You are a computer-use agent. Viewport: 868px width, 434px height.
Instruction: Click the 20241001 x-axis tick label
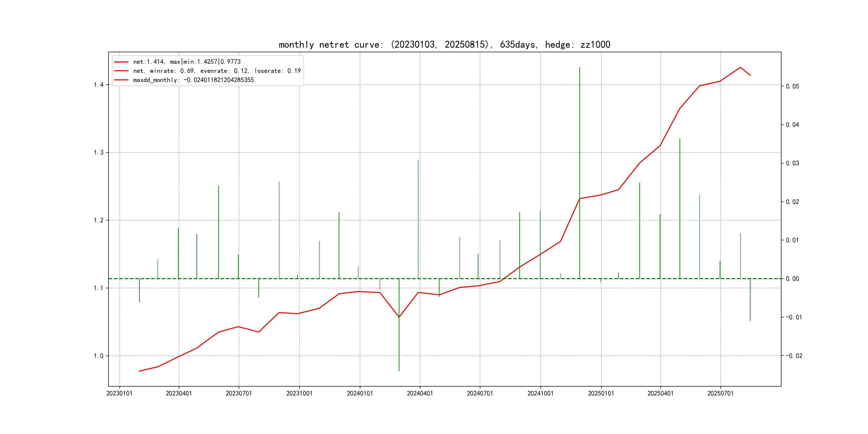[540, 393]
